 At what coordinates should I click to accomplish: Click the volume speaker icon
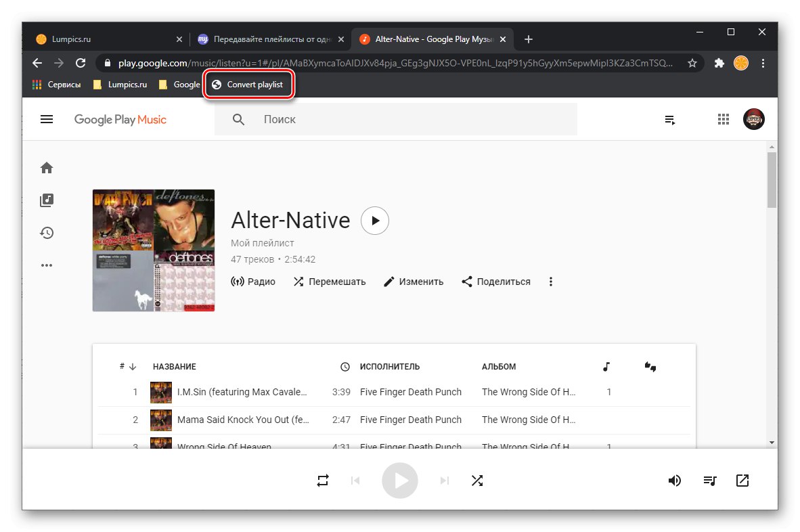[x=675, y=481]
